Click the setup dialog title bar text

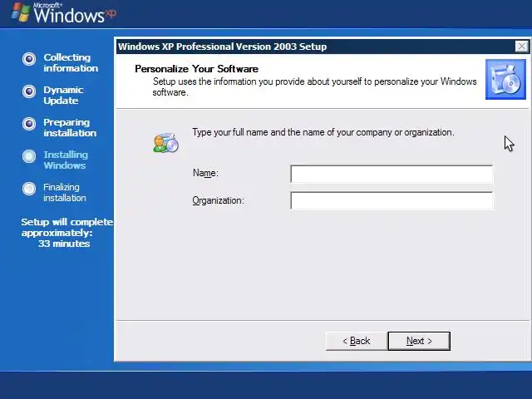click(x=222, y=47)
